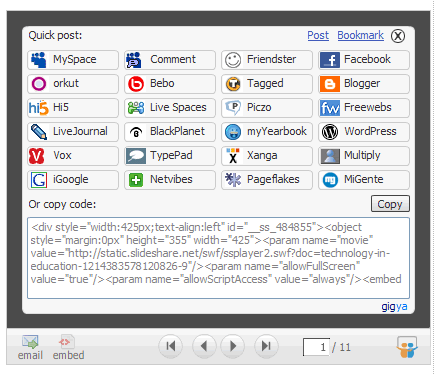The image size is (439, 375).
Task: Post to Freewebs
Action: (x=364, y=108)
